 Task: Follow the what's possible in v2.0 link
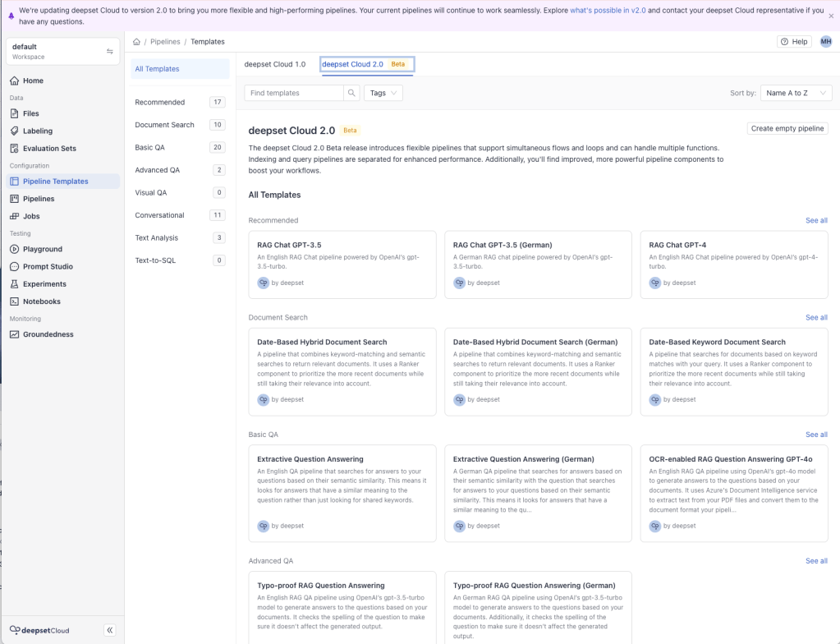click(608, 10)
